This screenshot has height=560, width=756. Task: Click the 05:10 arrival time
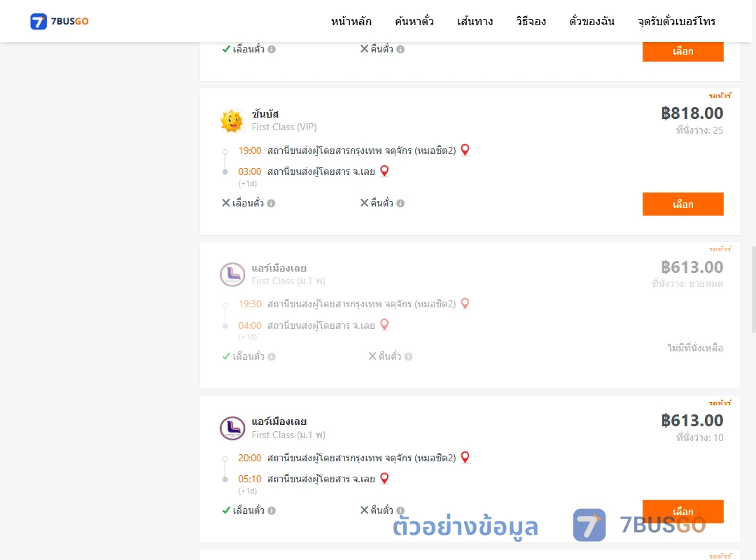click(250, 479)
